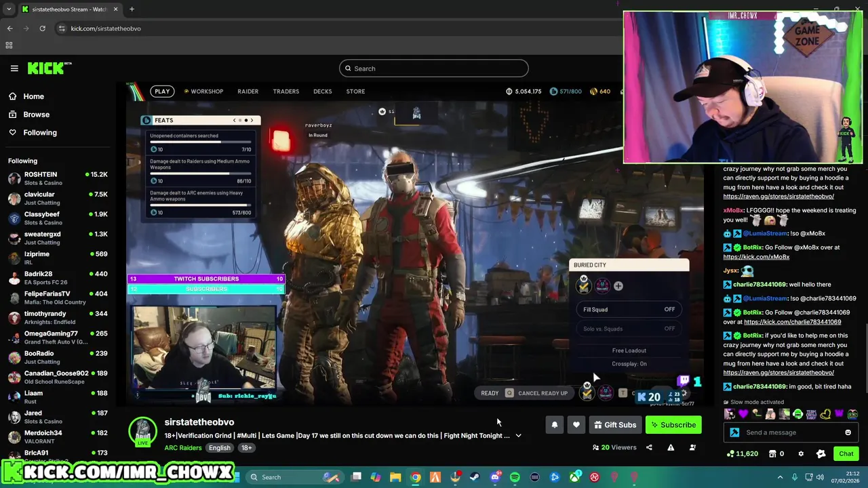Open chat identity badge icon beside message box
The image size is (868, 488).
pyautogui.click(x=734, y=432)
